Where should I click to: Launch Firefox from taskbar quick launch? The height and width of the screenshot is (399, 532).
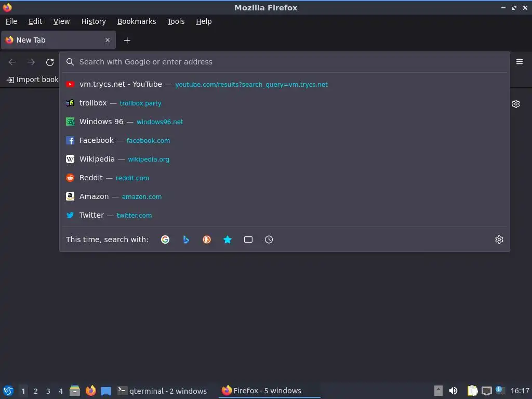(x=90, y=391)
